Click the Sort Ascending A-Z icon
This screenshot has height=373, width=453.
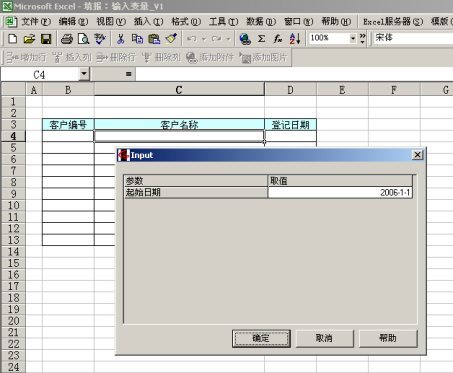pos(295,39)
